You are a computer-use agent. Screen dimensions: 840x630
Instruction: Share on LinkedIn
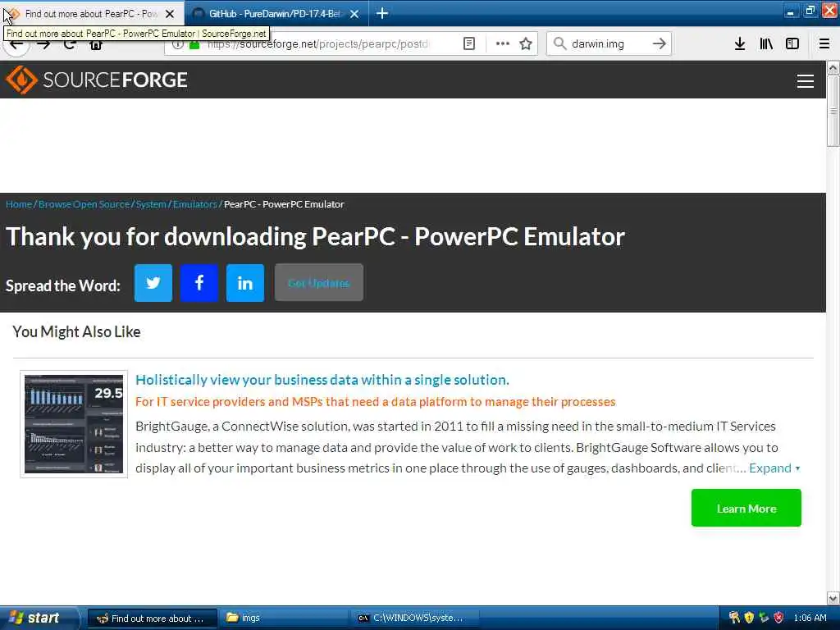pos(244,283)
